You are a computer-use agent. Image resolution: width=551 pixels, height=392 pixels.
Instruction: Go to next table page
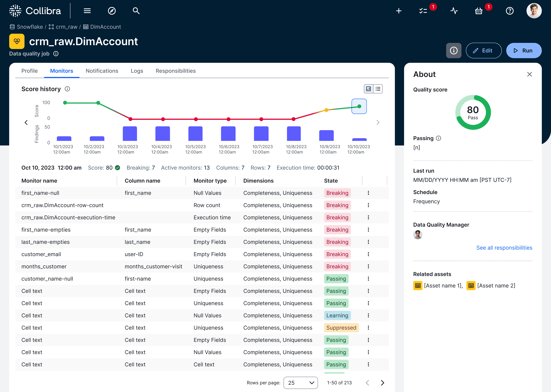click(x=382, y=383)
